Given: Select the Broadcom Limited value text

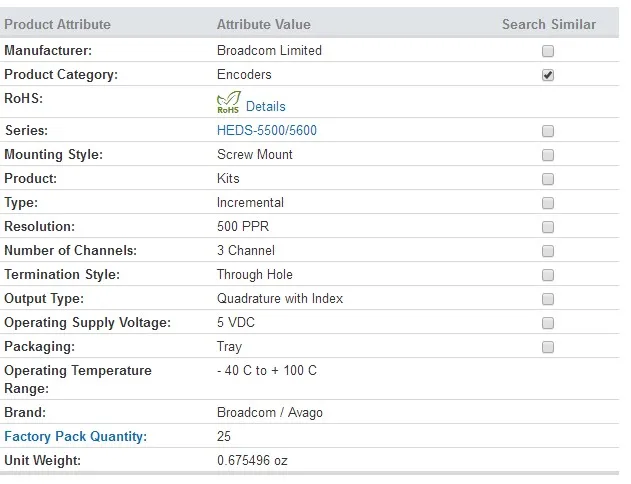Looking at the screenshot, I should 269,51.
